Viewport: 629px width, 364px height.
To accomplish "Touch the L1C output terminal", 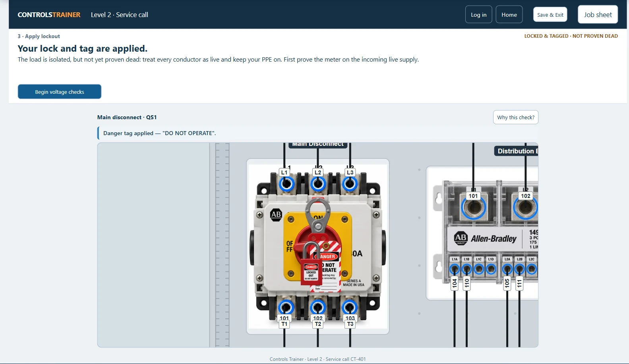I will click(479, 269).
